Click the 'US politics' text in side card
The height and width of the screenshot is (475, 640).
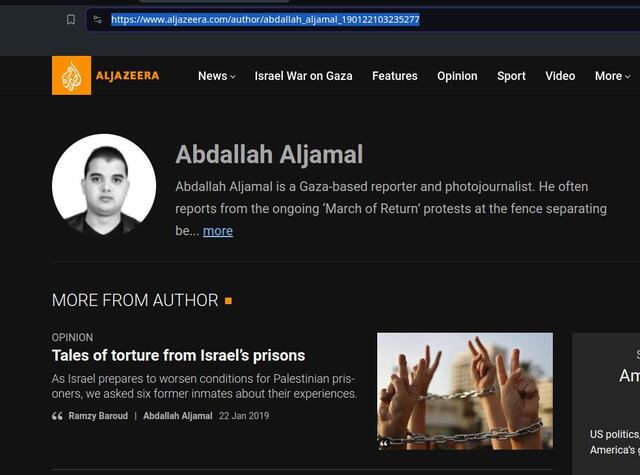[x=614, y=434]
